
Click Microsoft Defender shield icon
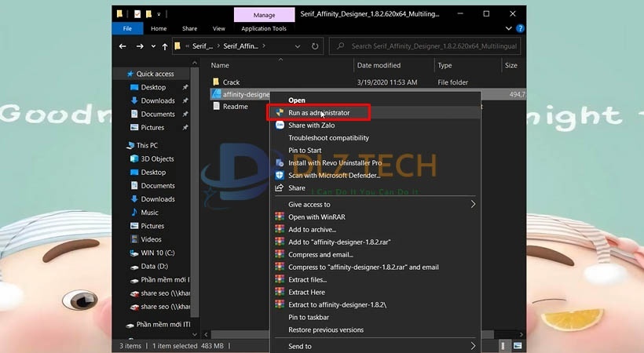280,175
